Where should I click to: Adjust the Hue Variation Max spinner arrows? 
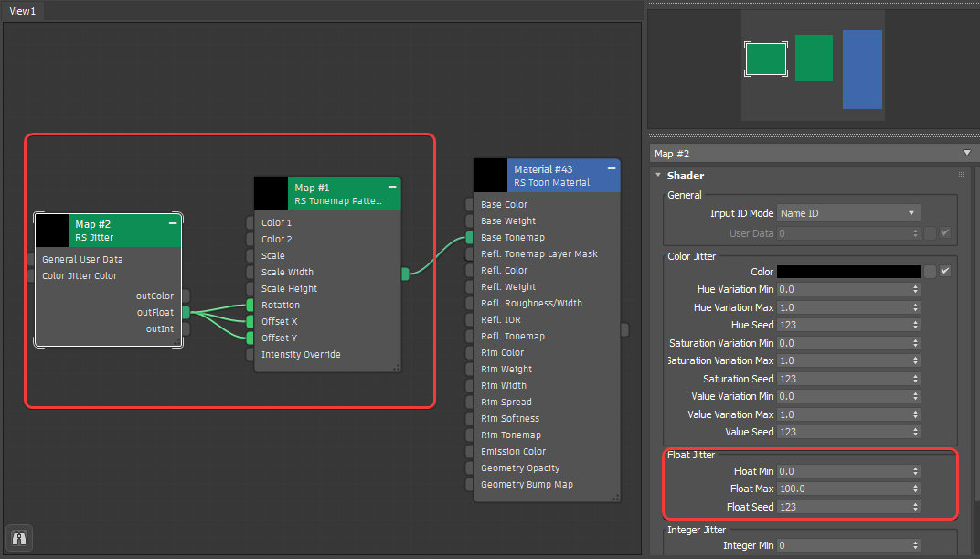pos(916,307)
